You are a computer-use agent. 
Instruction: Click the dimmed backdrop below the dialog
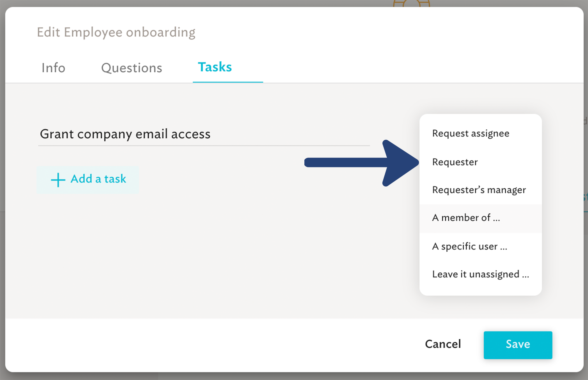(294, 376)
